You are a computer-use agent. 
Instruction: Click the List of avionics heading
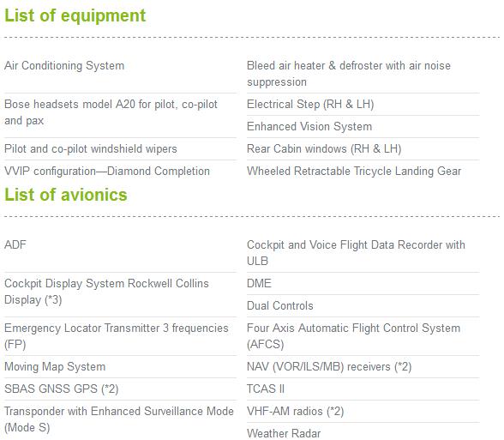(66, 195)
